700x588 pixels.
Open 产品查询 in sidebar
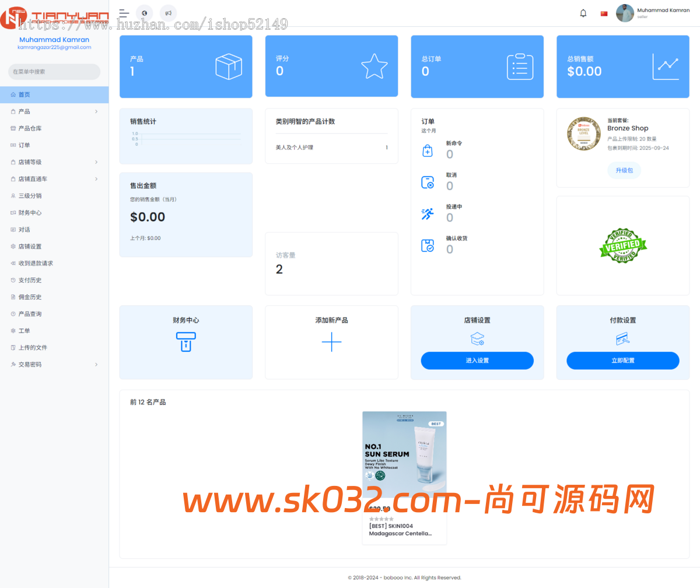(54, 314)
